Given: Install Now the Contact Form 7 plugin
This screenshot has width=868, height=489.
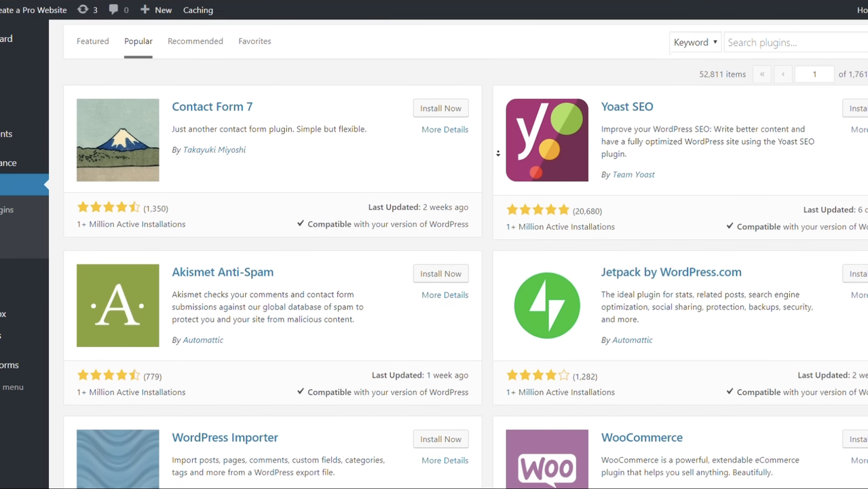Looking at the screenshot, I should 440,109.
